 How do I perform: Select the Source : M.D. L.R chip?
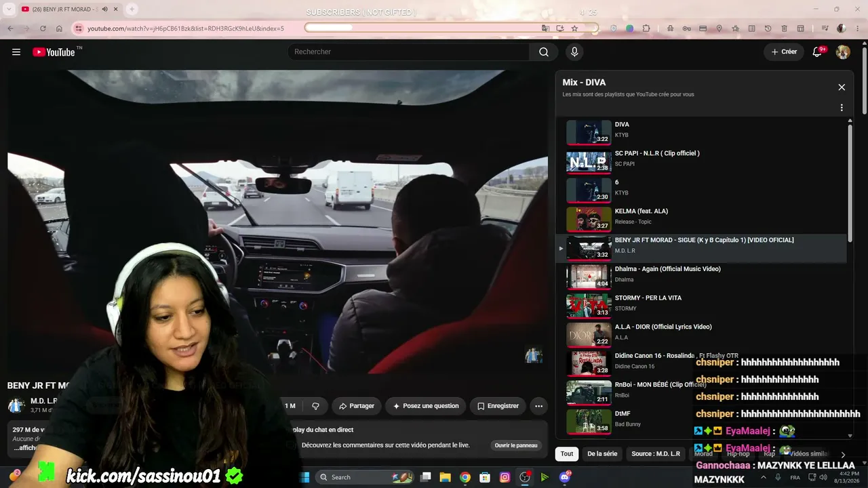coord(656,454)
